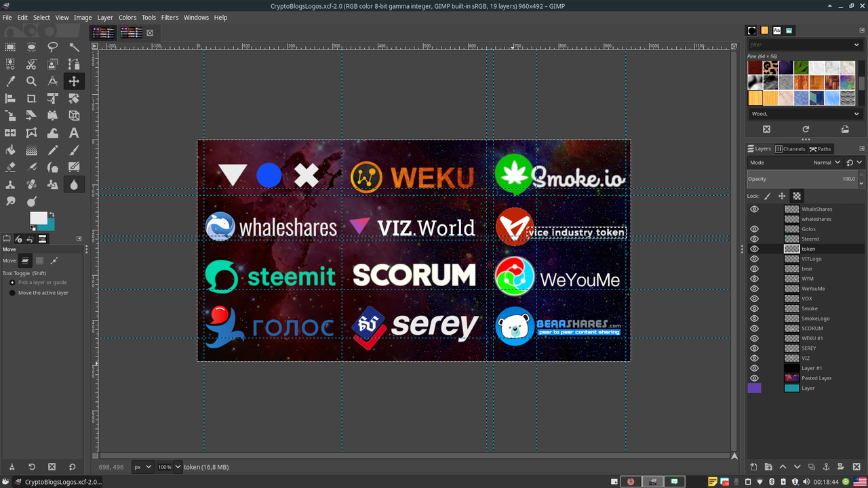Image resolution: width=868 pixels, height=488 pixels.
Task: Select the Flip tool
Action: 10,133
